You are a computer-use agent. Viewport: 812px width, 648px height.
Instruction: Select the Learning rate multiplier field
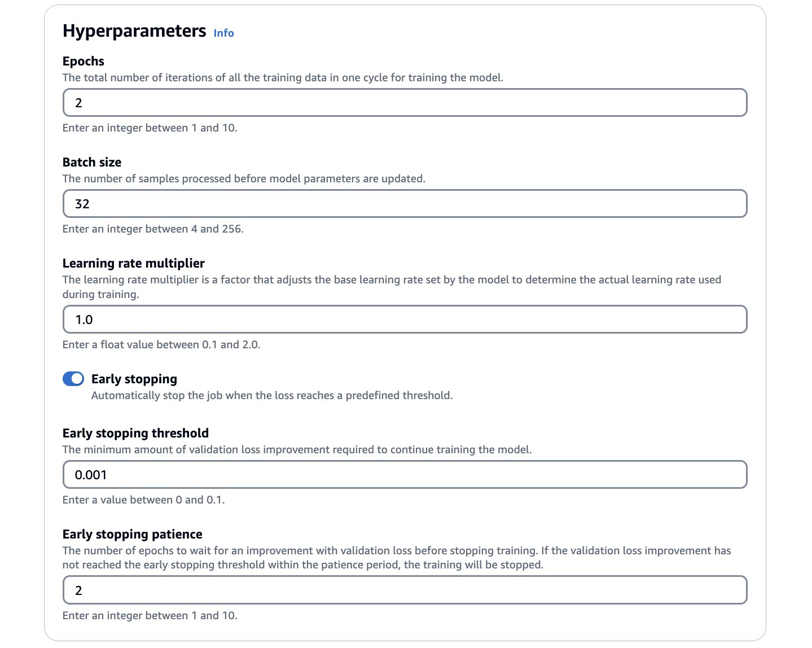point(405,319)
